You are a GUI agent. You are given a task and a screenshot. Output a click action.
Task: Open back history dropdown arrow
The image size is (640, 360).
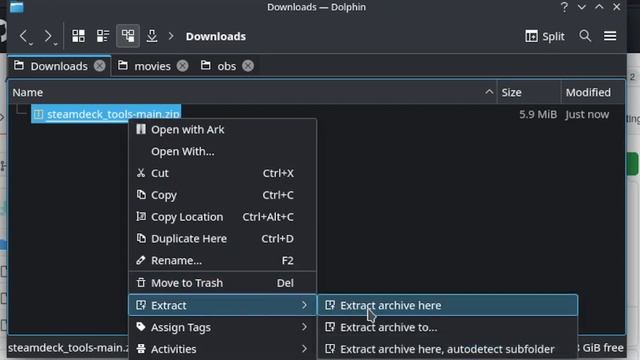31,43
